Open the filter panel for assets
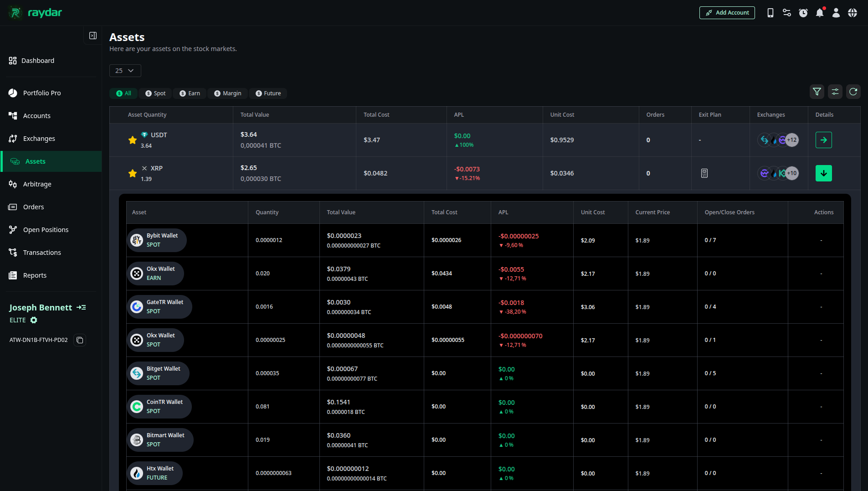 tap(817, 92)
